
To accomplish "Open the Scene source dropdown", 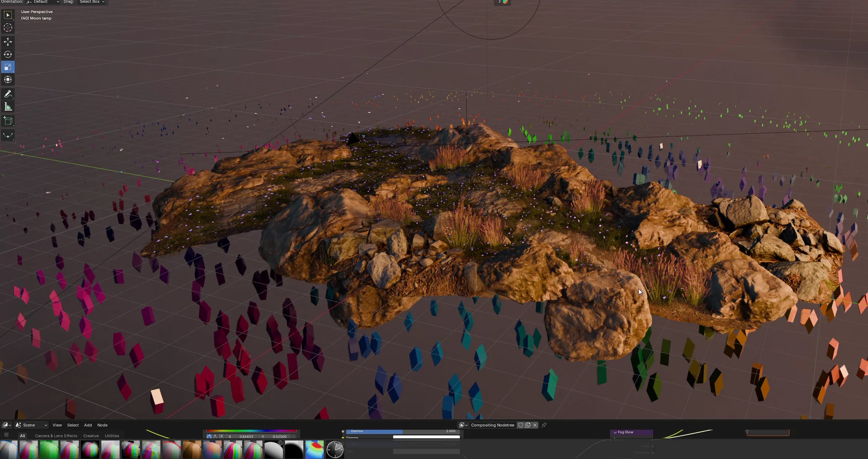I will (31, 425).
